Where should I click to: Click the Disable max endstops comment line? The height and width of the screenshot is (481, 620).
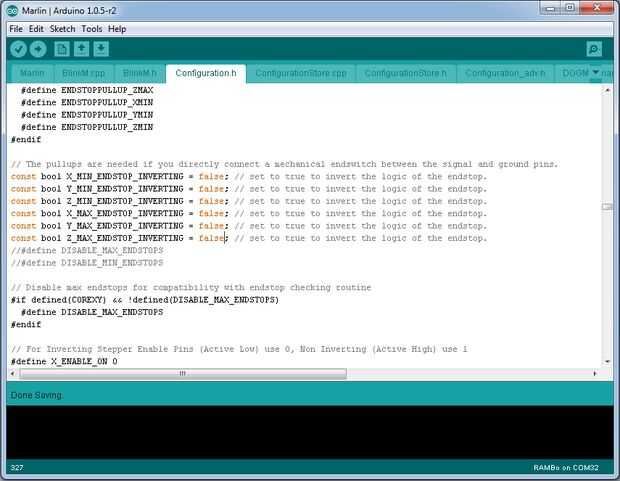[x=191, y=288]
